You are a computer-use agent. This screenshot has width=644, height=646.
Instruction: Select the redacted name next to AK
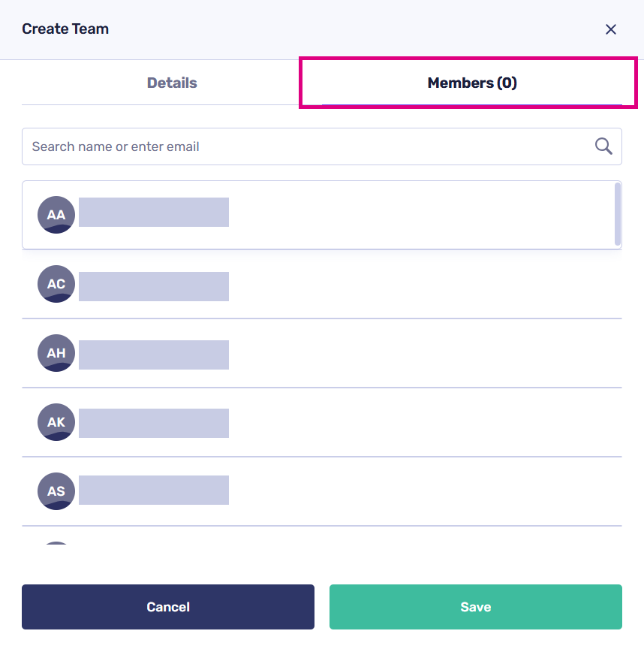pyautogui.click(x=154, y=423)
